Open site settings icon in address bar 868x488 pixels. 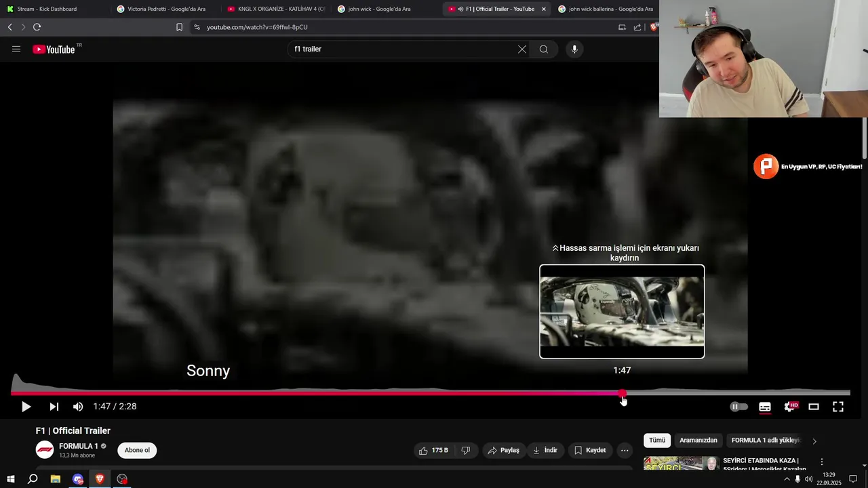coord(197,27)
